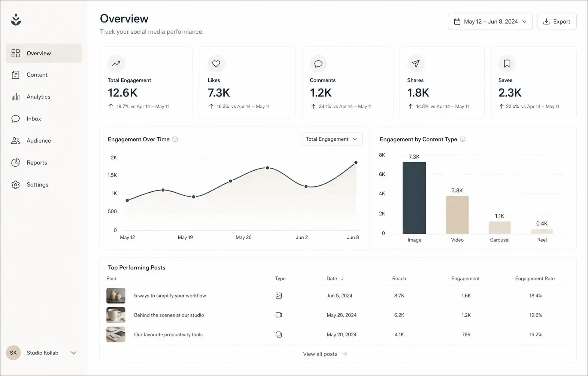Viewport: 588px width, 376px height.
Task: Click the Engagement Rate column header
Action: tap(535, 279)
